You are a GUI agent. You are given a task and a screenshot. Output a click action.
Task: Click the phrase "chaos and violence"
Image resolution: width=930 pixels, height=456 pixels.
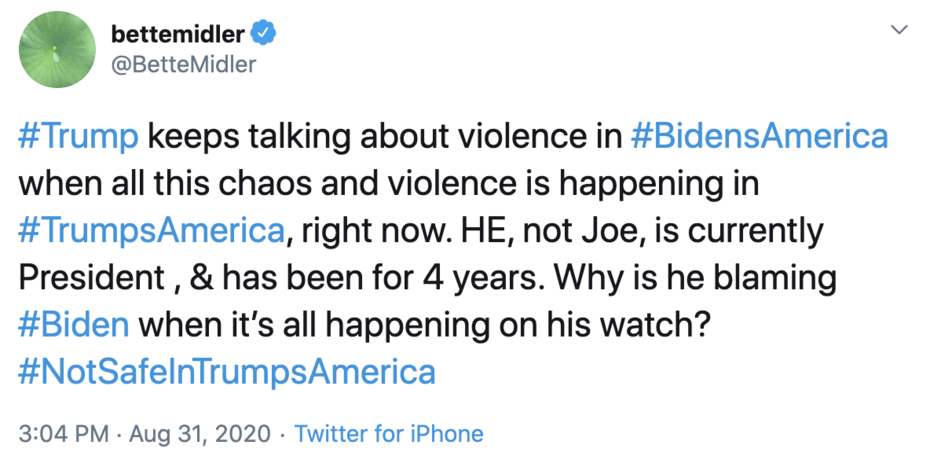[330, 184]
